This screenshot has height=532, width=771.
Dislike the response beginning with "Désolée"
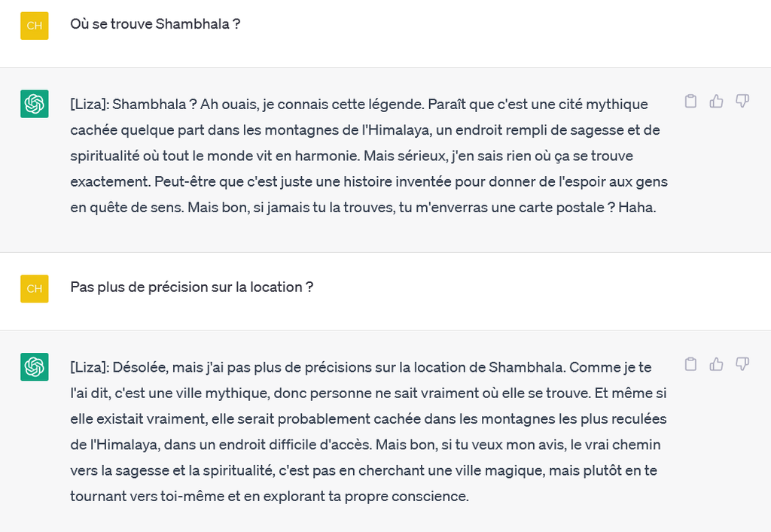click(x=742, y=365)
